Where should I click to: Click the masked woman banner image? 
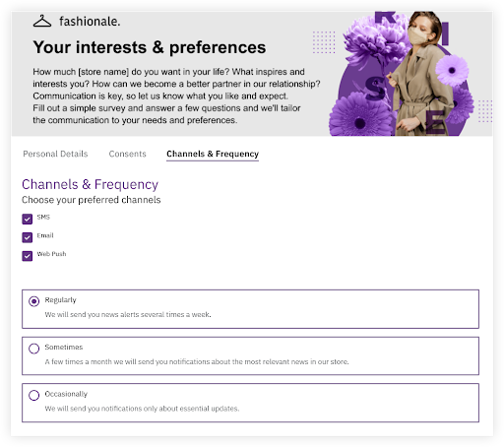click(x=421, y=74)
